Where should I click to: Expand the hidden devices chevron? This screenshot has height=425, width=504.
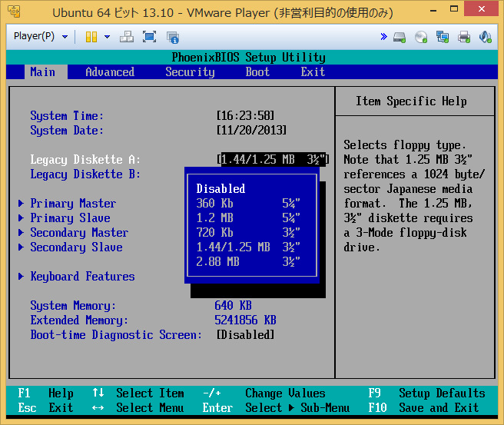383,36
